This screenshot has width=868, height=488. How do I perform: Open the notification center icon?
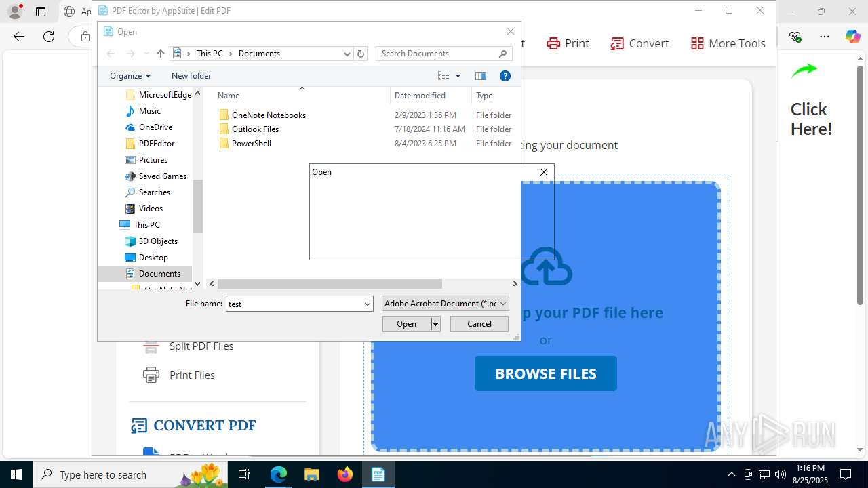click(x=846, y=474)
